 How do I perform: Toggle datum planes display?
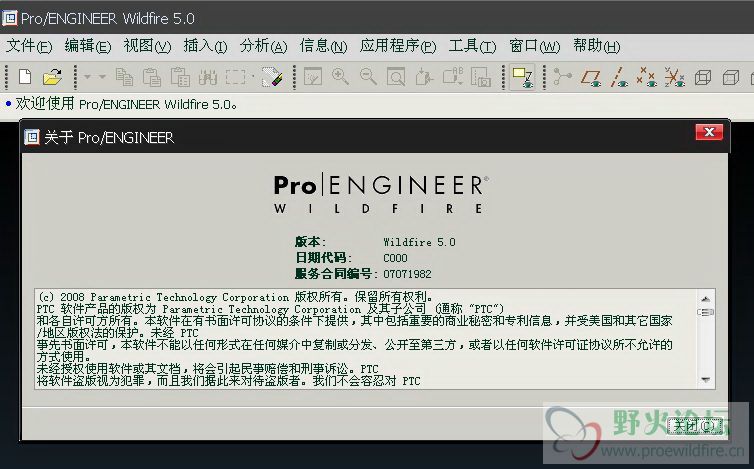pos(591,77)
